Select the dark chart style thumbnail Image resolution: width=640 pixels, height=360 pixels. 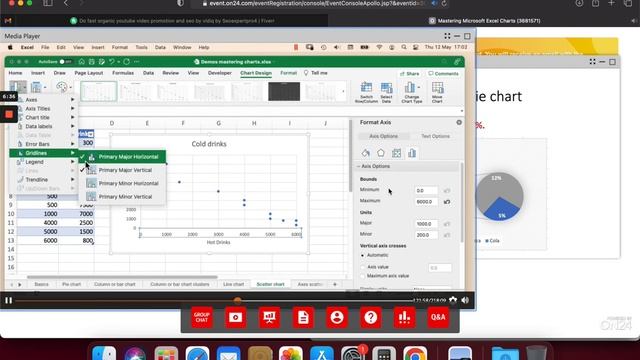(284, 91)
